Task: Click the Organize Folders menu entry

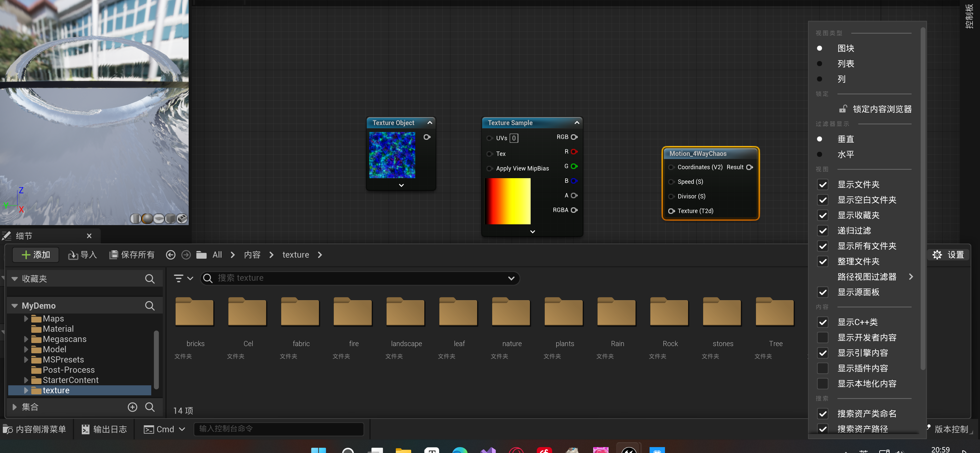Action: tap(858, 262)
